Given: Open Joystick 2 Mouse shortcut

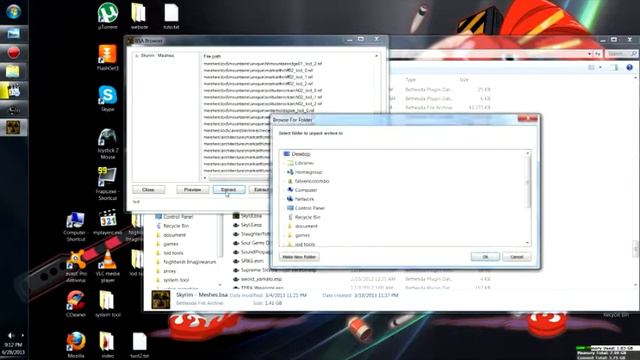Looking at the screenshot, I should [x=108, y=143].
